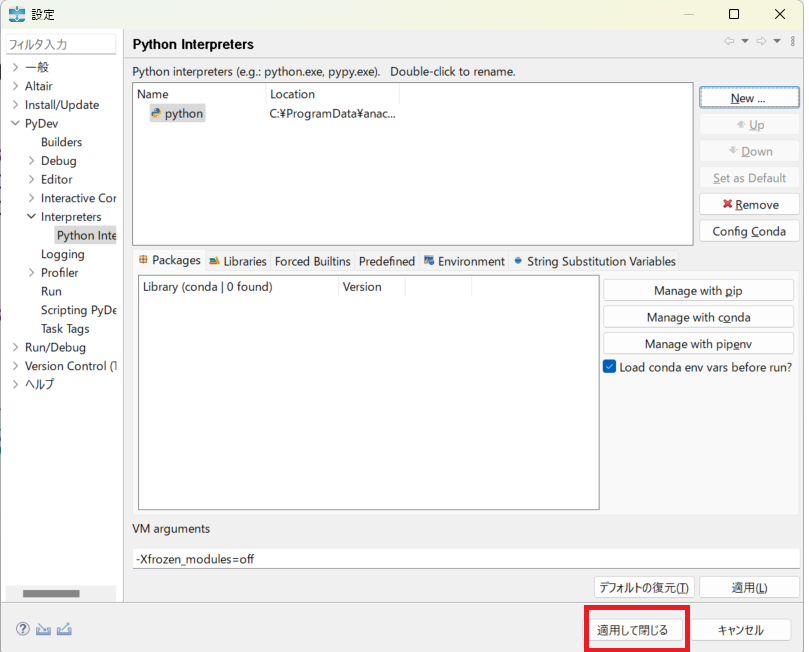Click the Version column header
Image resolution: width=809 pixels, height=652 pixels.
coord(372,286)
